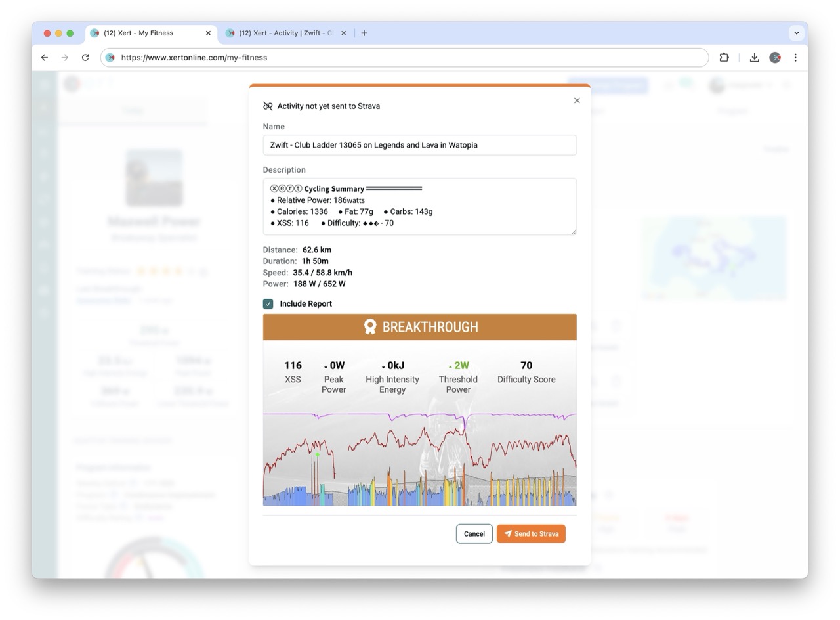Open a new browser tab
Image resolution: width=840 pixels, height=620 pixels.
(364, 33)
